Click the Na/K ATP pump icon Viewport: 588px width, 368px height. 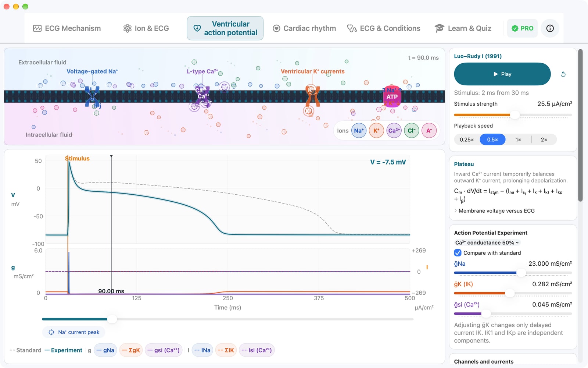click(x=392, y=96)
